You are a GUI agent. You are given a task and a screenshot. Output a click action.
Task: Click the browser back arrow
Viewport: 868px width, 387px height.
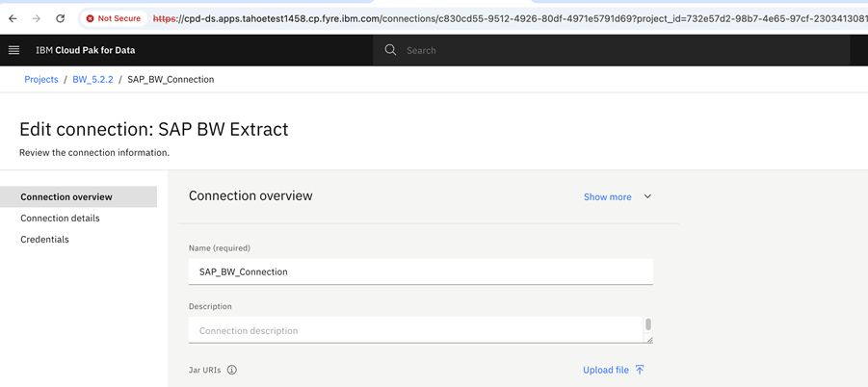[x=13, y=18]
